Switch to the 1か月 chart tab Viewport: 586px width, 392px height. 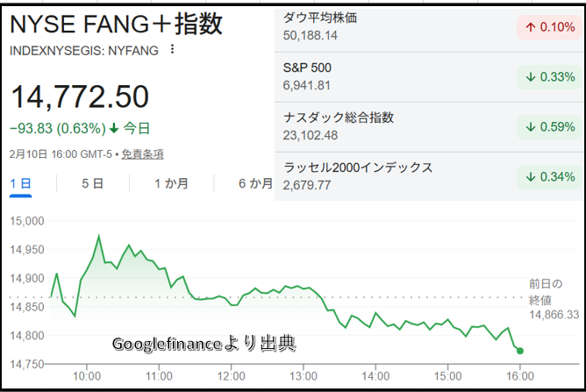[171, 183]
